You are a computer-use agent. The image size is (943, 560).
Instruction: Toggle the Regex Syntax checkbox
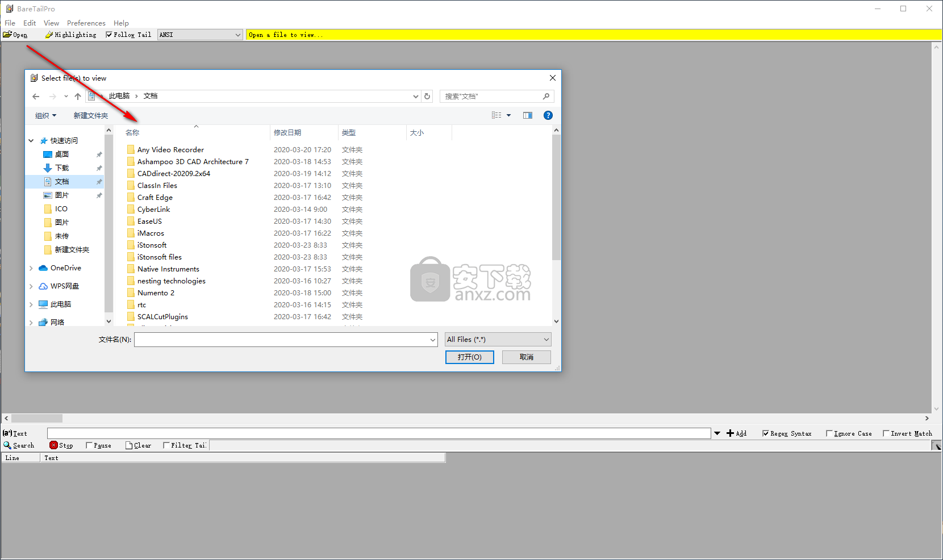(x=765, y=433)
